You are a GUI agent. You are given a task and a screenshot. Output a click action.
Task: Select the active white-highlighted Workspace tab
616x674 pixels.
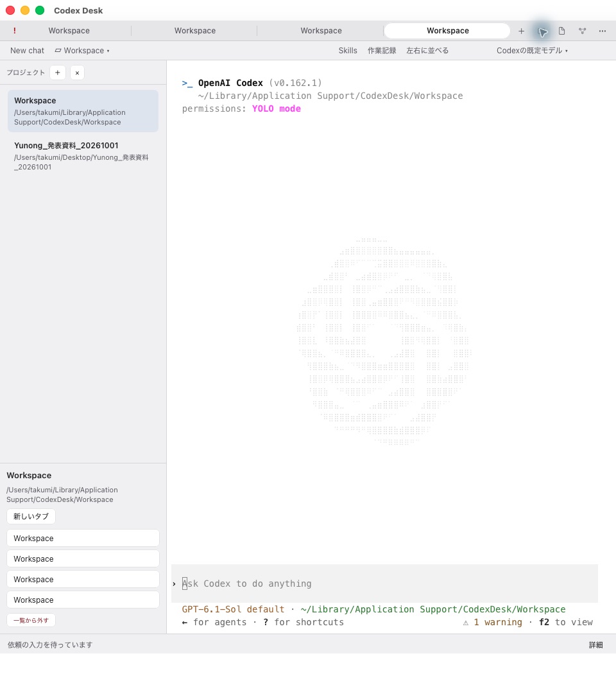447,31
